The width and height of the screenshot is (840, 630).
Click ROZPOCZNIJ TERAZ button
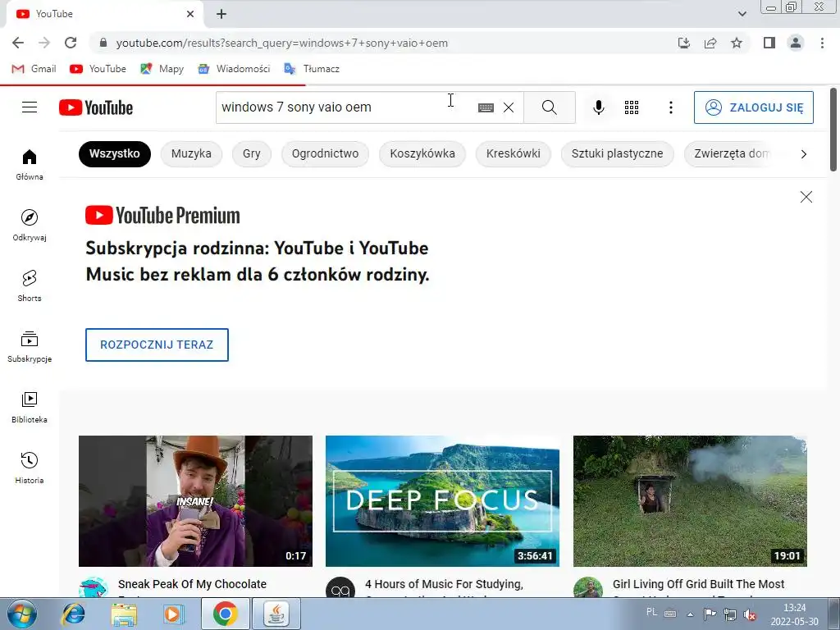click(x=157, y=345)
